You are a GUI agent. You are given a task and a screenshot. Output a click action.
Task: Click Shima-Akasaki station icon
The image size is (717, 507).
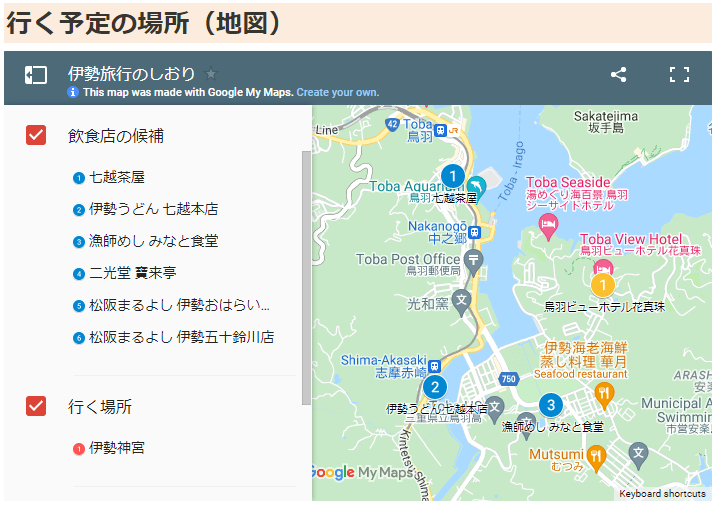(434, 366)
